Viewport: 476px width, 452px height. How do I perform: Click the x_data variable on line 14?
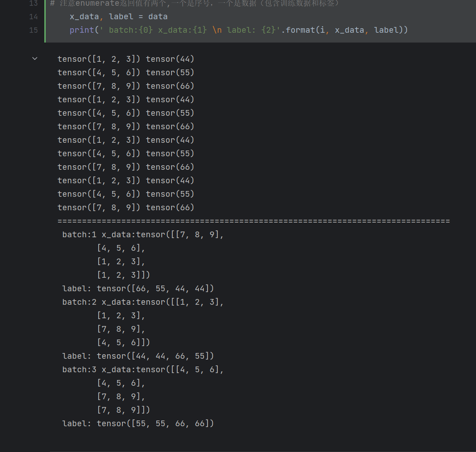coord(84,17)
